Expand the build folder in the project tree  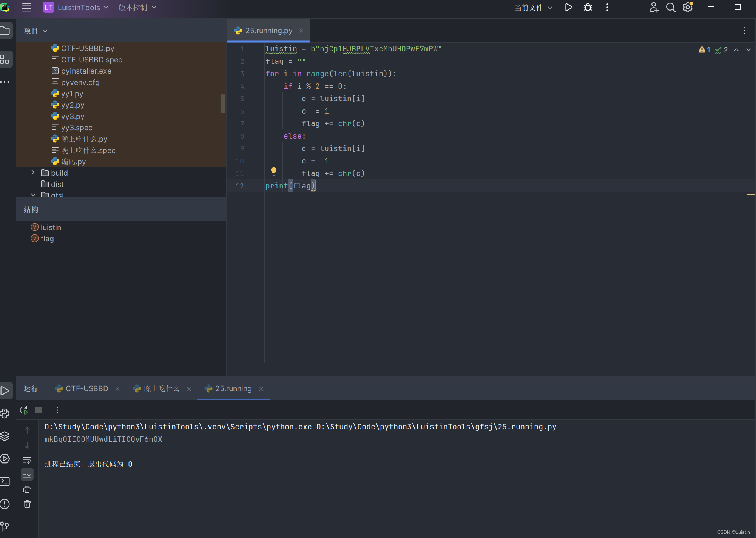(x=33, y=173)
